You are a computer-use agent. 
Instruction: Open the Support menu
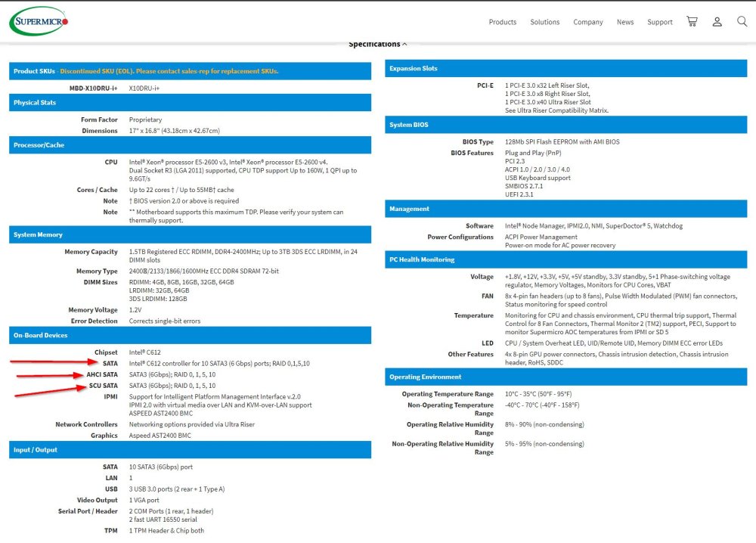click(659, 22)
